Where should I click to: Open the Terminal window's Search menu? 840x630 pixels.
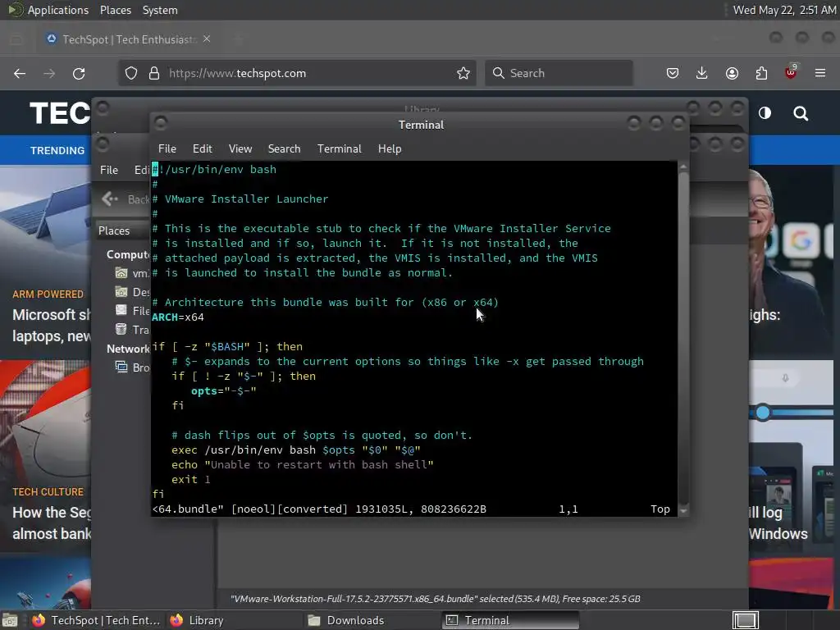point(284,149)
